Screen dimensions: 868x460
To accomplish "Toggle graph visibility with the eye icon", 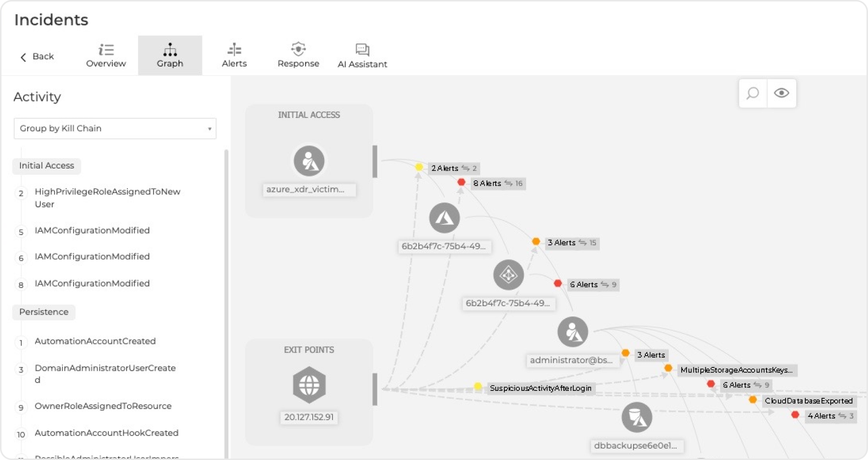I will click(782, 93).
